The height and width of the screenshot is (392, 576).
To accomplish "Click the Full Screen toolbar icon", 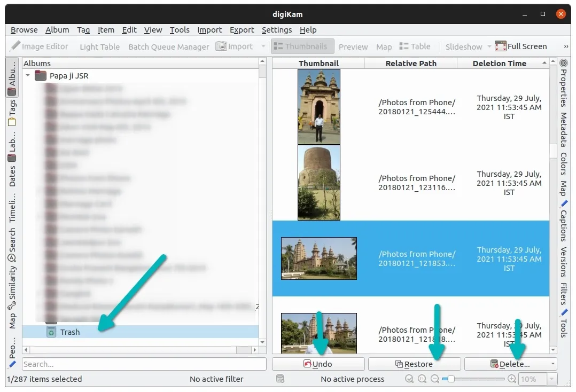I will (500, 46).
